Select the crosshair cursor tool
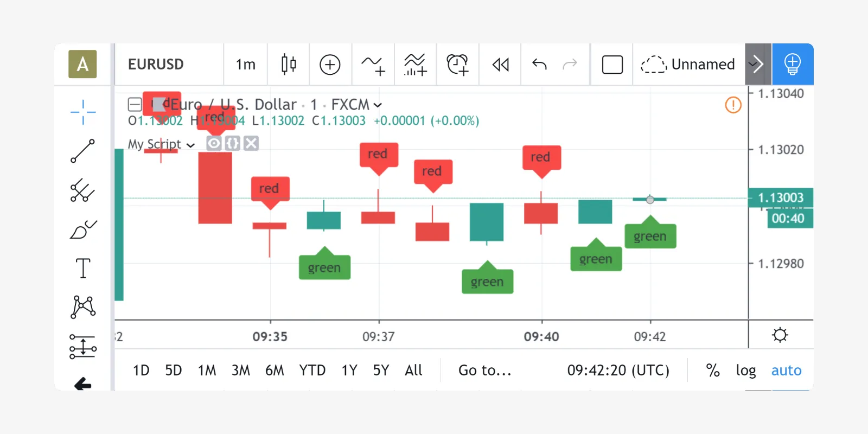This screenshot has width=868, height=434. pos(83,112)
